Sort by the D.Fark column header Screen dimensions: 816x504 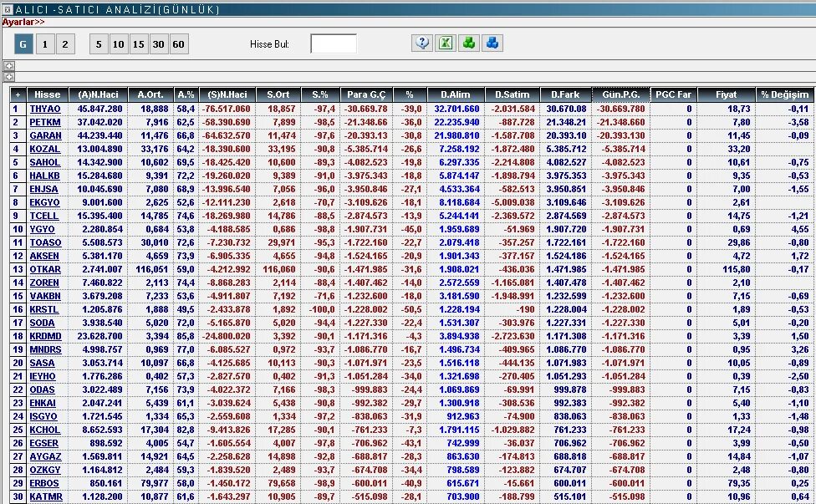tap(566, 94)
